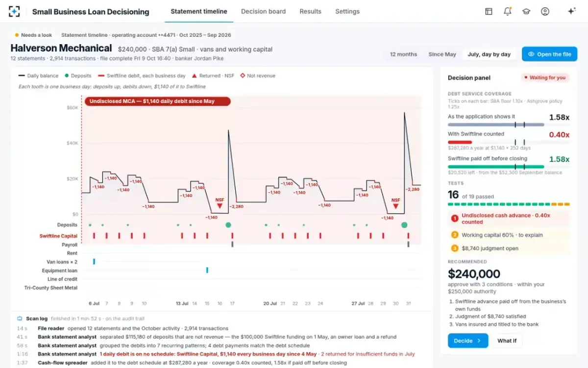Image resolution: width=588 pixels, height=368 pixels.
Task: Click the tests passed segment bar
Action: tap(509, 204)
